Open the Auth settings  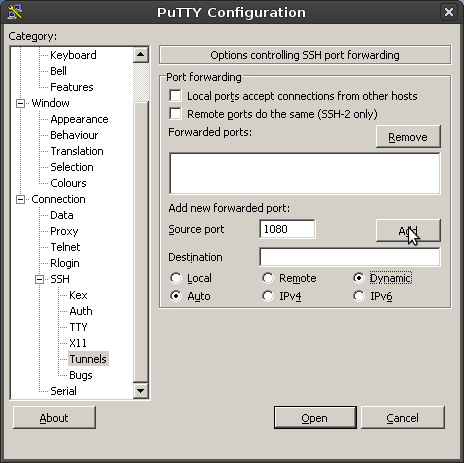[x=81, y=311]
